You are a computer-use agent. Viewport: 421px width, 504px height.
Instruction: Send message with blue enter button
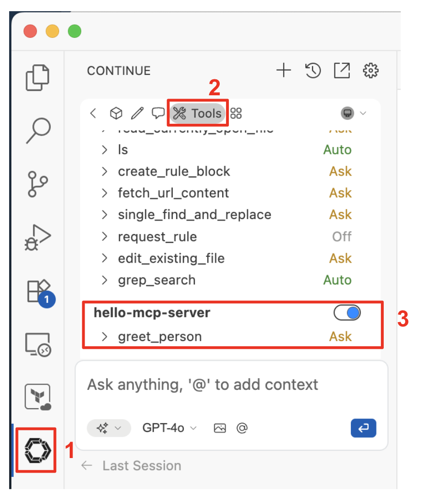pos(363,428)
